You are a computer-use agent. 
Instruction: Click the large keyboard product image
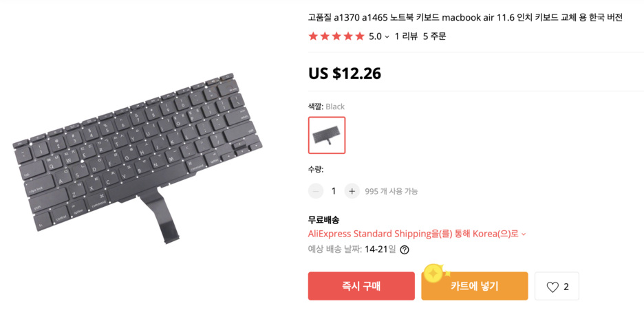(138, 159)
